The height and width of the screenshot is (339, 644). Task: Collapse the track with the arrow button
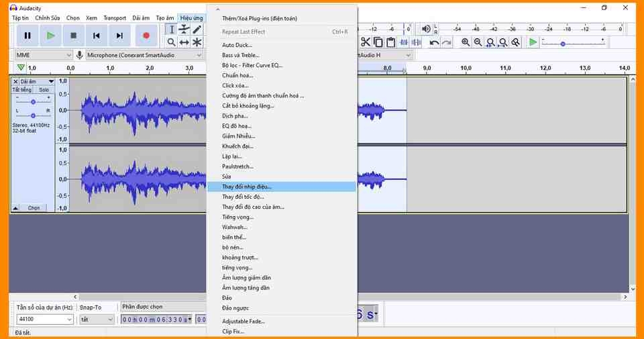tap(15, 208)
